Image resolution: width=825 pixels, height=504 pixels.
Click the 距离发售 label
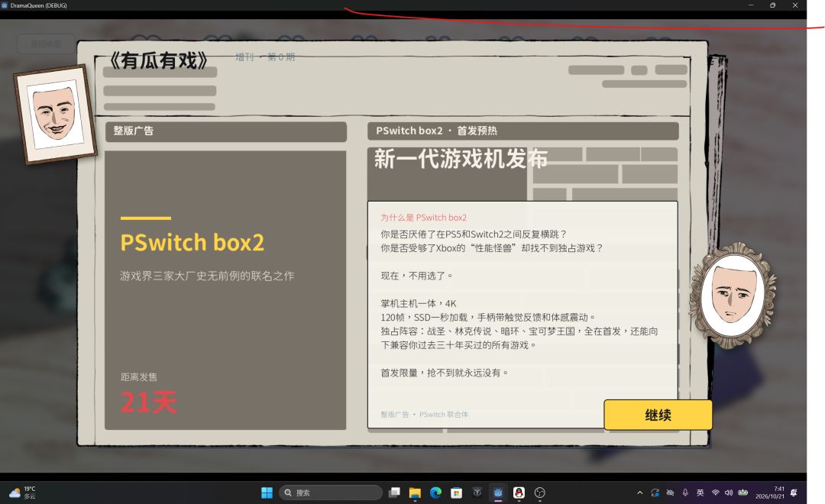coord(139,376)
